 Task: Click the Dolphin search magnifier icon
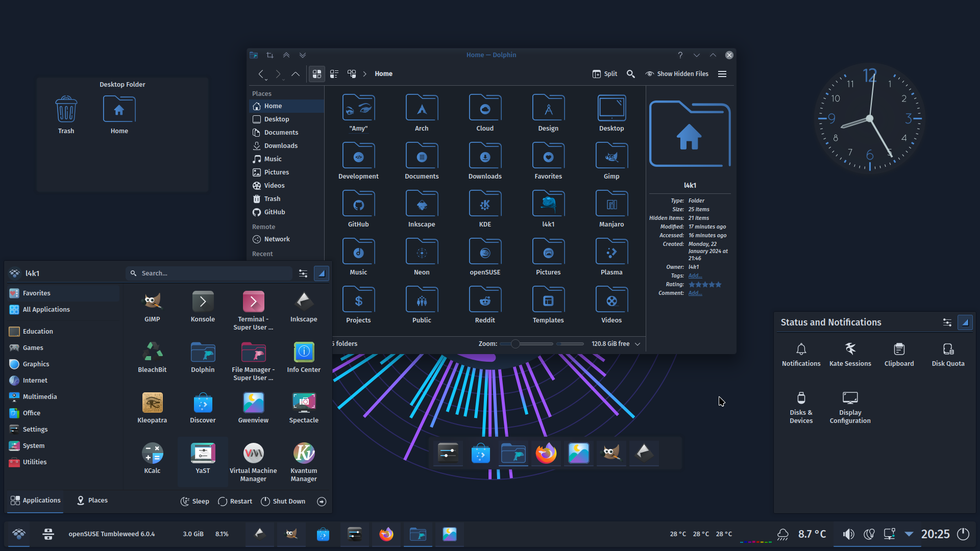(x=631, y=74)
